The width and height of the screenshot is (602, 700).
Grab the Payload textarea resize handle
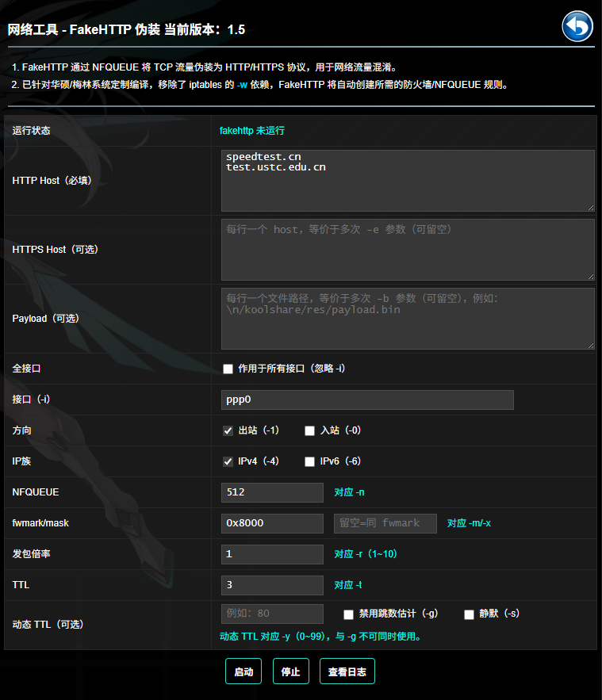click(591, 345)
